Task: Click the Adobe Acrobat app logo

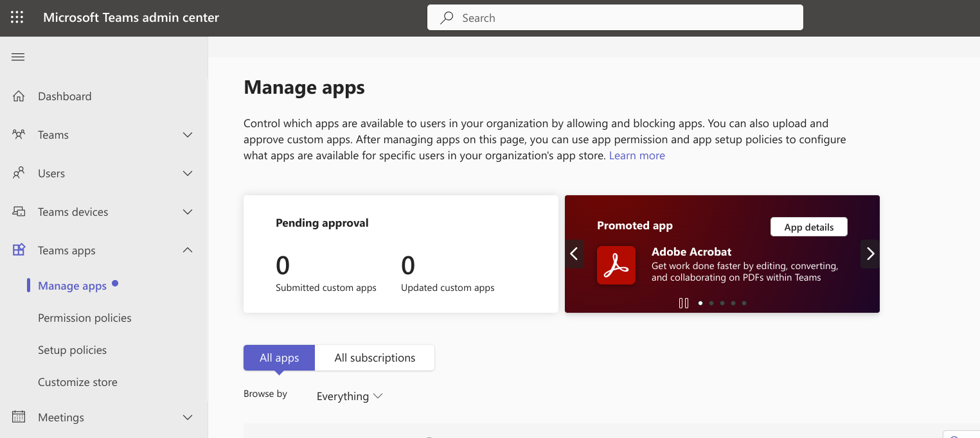Action: (616, 265)
